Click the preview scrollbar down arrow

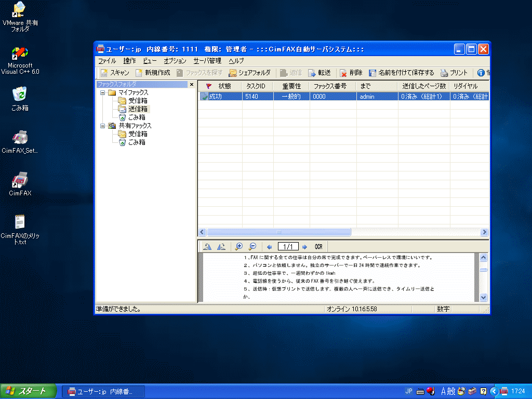484,298
